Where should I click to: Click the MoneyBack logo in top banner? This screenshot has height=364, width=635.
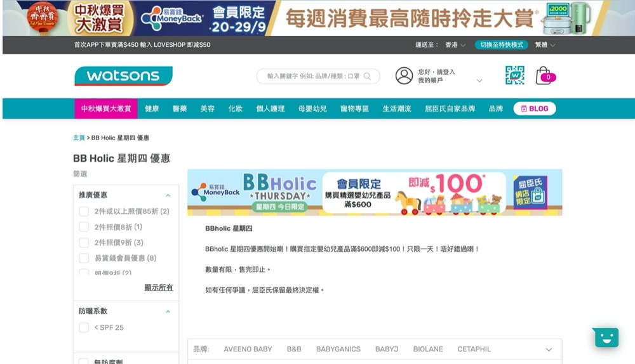coord(171,18)
